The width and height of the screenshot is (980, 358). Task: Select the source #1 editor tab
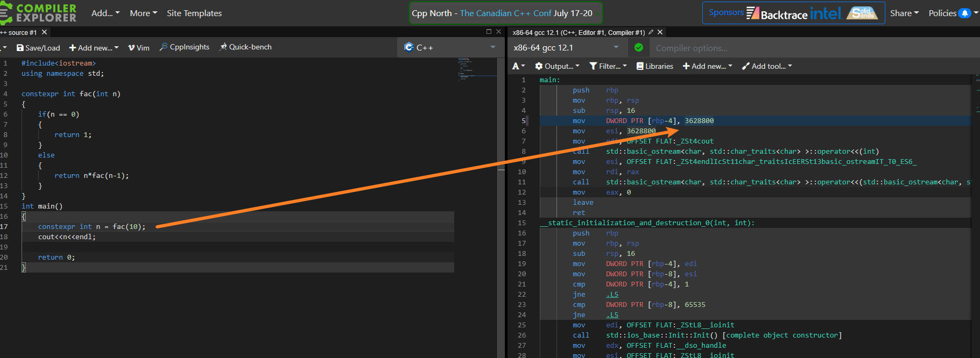pyautogui.click(x=19, y=32)
